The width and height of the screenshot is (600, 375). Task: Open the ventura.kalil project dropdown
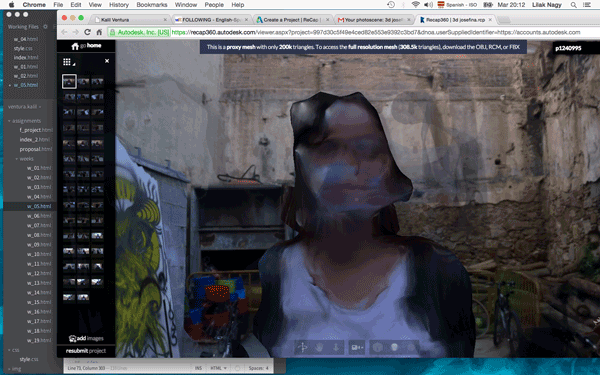pyautogui.click(x=24, y=106)
